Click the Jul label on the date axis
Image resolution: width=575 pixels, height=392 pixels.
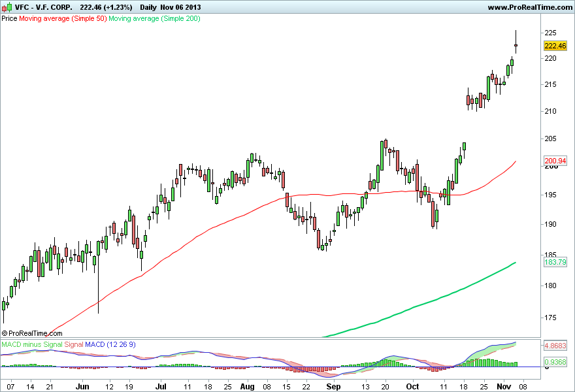pyautogui.click(x=161, y=387)
